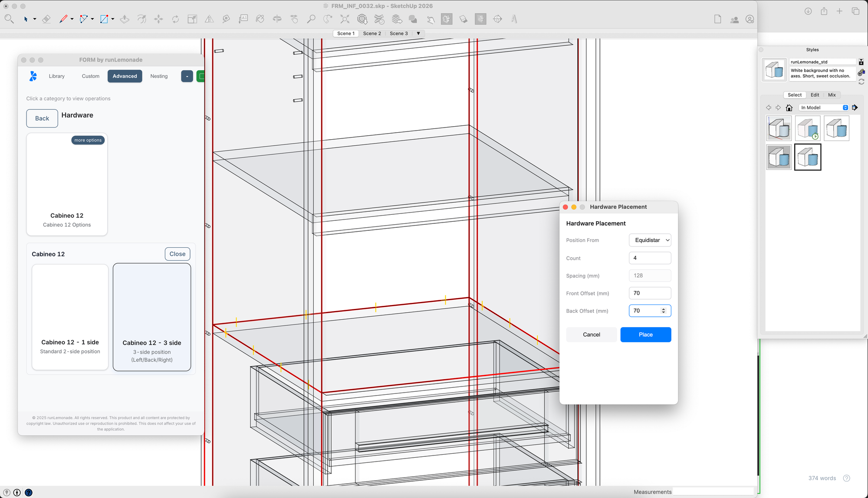Toggle the green square button in FORM
The height and width of the screenshot is (498, 868).
[201, 76]
